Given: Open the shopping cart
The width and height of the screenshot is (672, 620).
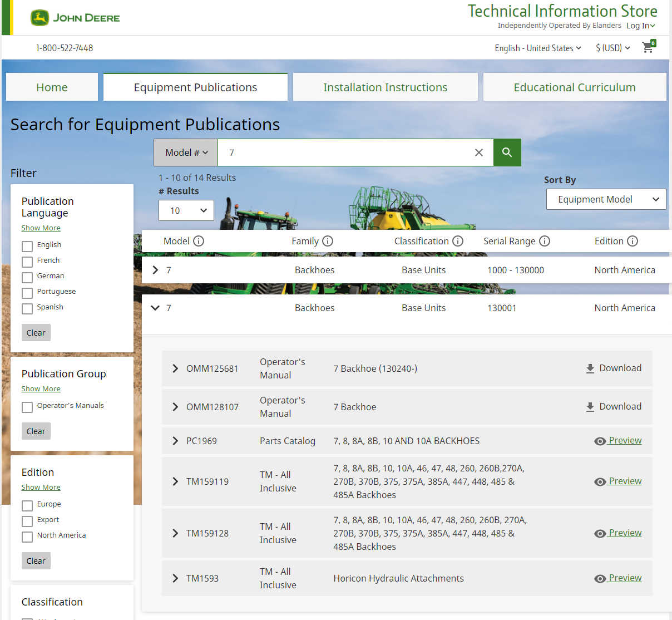Looking at the screenshot, I should tap(649, 47).
